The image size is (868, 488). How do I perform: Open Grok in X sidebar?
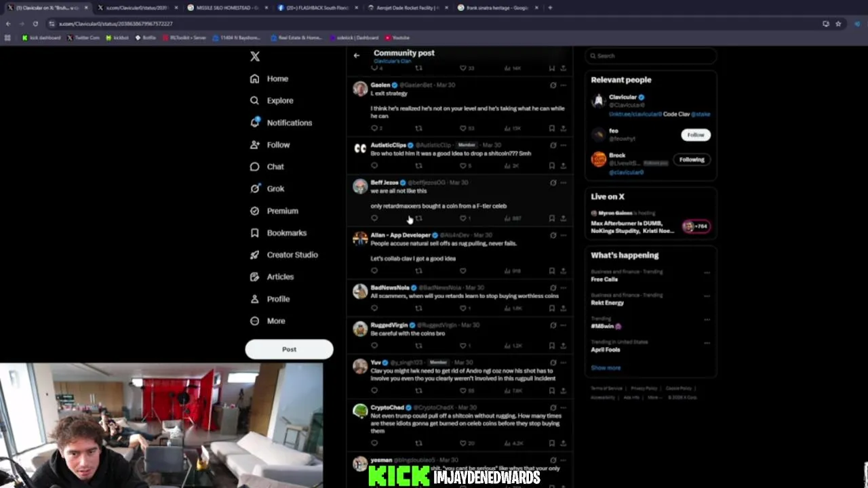tap(267, 188)
